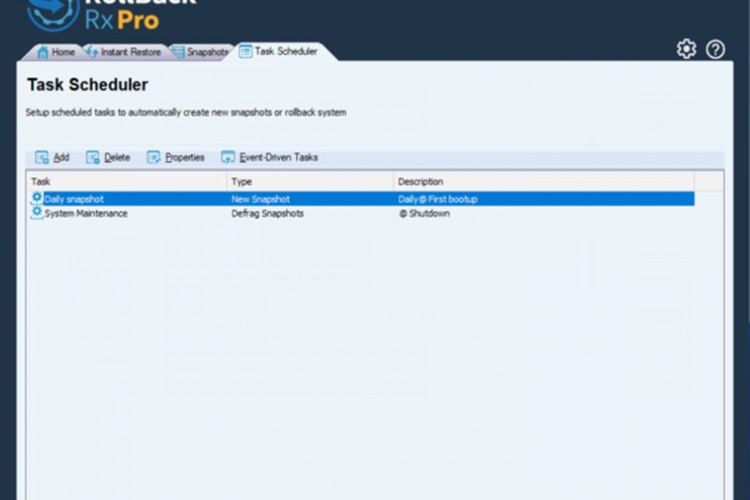Click the Properties icon
The height and width of the screenshot is (500, 750).
pos(154,157)
